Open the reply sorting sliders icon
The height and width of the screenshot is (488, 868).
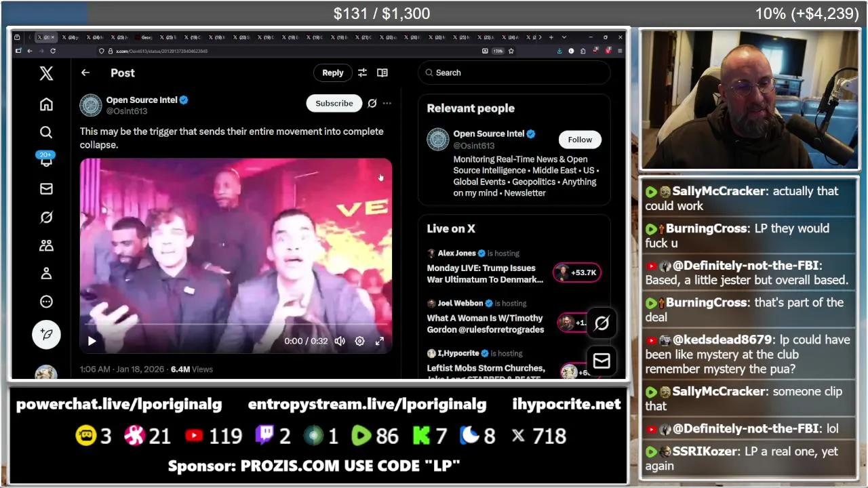[362, 73]
